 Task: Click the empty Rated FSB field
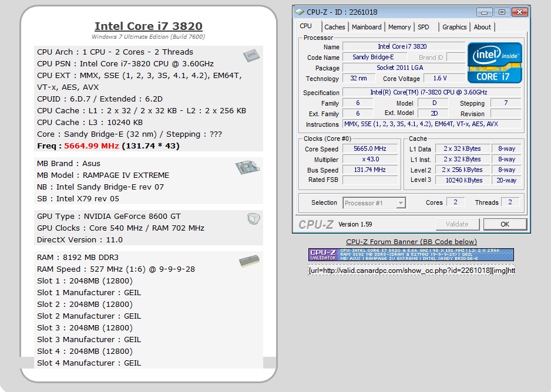coord(370,180)
